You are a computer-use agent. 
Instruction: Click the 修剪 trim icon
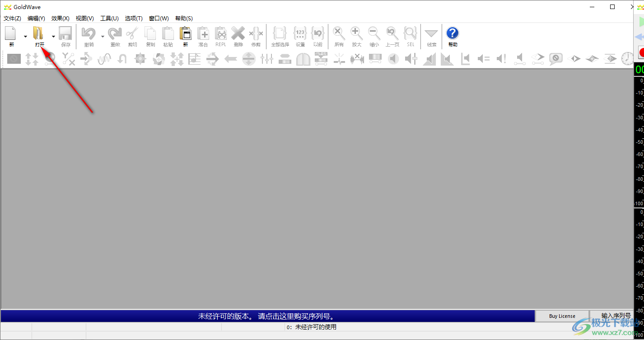pyautogui.click(x=256, y=33)
